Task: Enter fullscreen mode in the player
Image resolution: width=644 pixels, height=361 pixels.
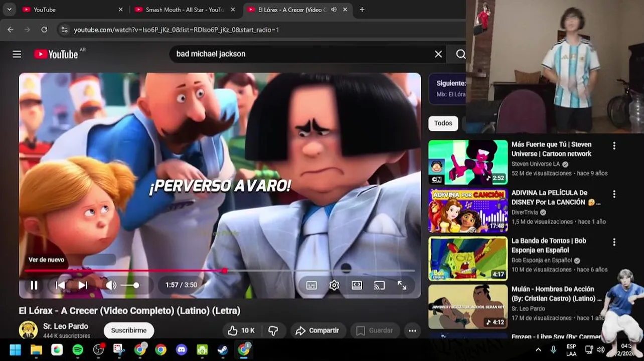Action: point(402,285)
